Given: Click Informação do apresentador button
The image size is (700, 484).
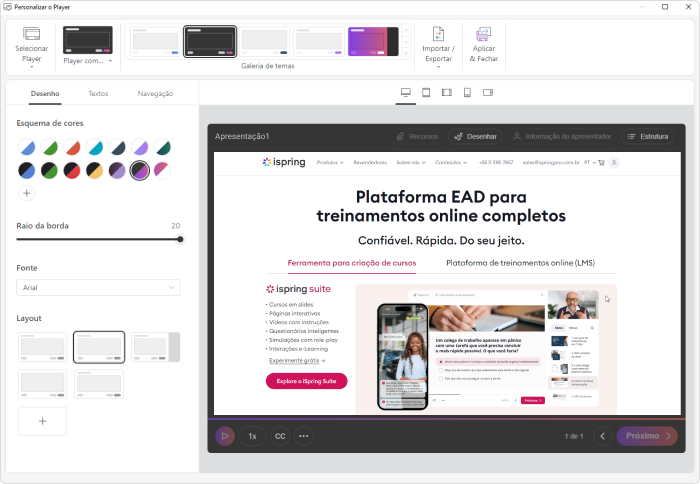Looking at the screenshot, I should pyautogui.click(x=562, y=136).
